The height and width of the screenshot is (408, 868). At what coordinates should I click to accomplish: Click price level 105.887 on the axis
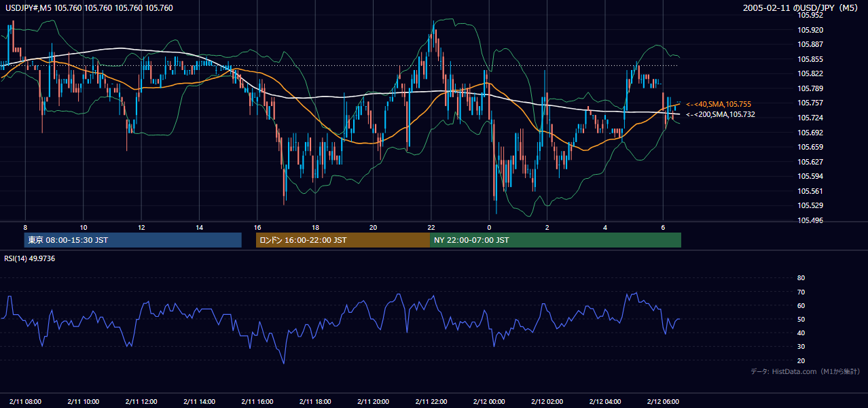pyautogui.click(x=812, y=44)
